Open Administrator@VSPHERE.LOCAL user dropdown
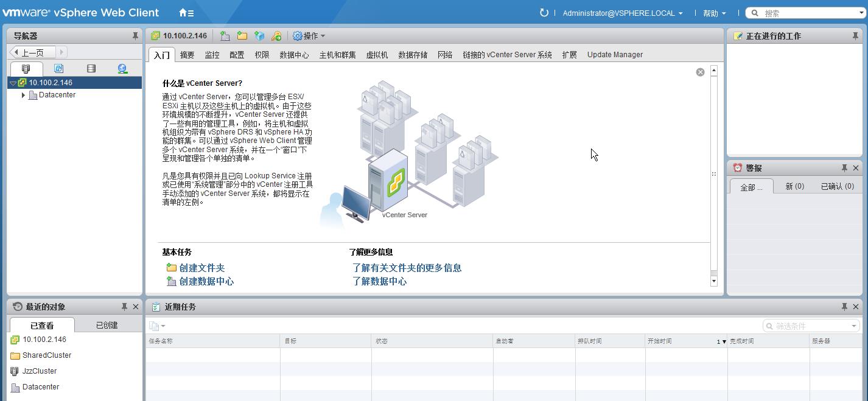This screenshot has width=868, height=401. (x=622, y=13)
